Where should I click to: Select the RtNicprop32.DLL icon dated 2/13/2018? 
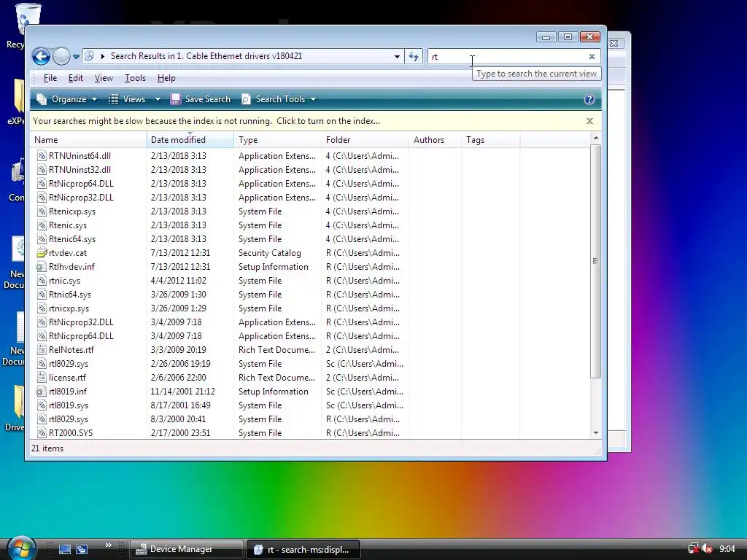point(42,197)
